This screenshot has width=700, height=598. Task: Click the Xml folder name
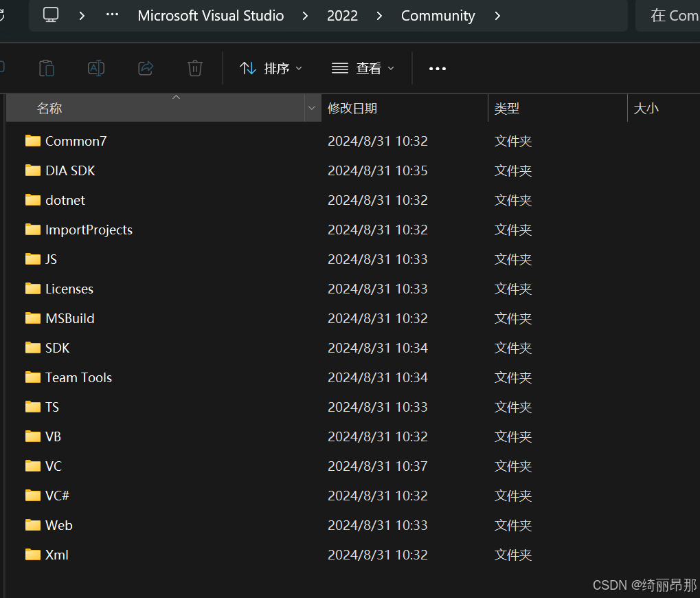[x=57, y=555]
